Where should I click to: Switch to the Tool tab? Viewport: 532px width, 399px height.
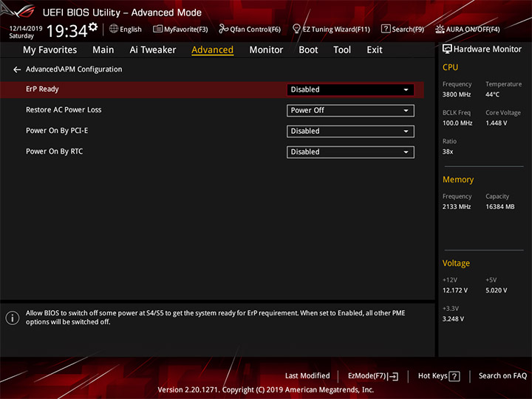pos(342,50)
